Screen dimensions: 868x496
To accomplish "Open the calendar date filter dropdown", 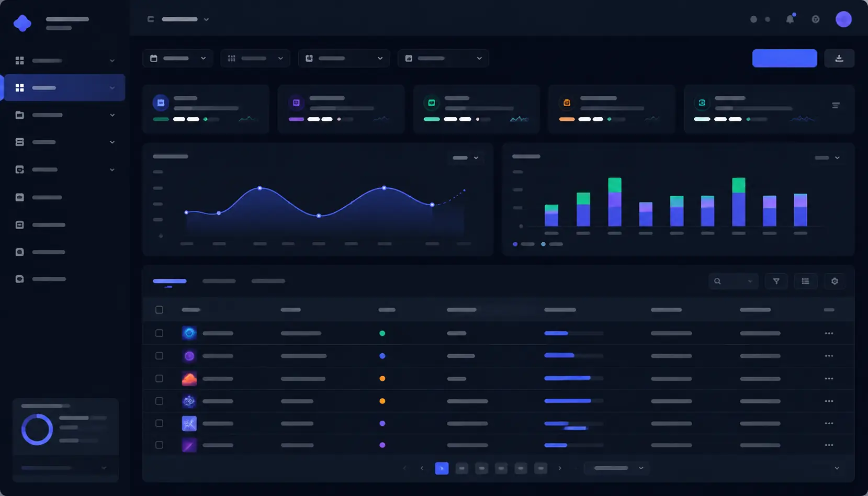I will coord(178,58).
